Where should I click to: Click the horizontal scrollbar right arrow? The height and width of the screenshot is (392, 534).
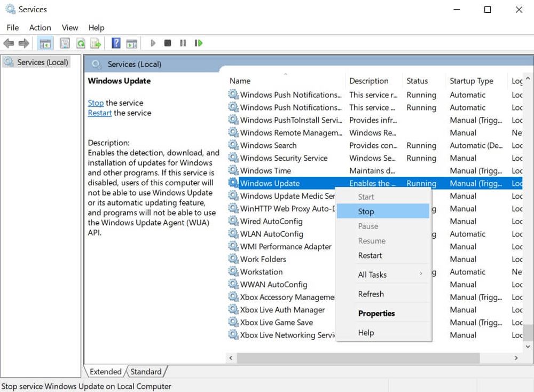tap(516, 358)
